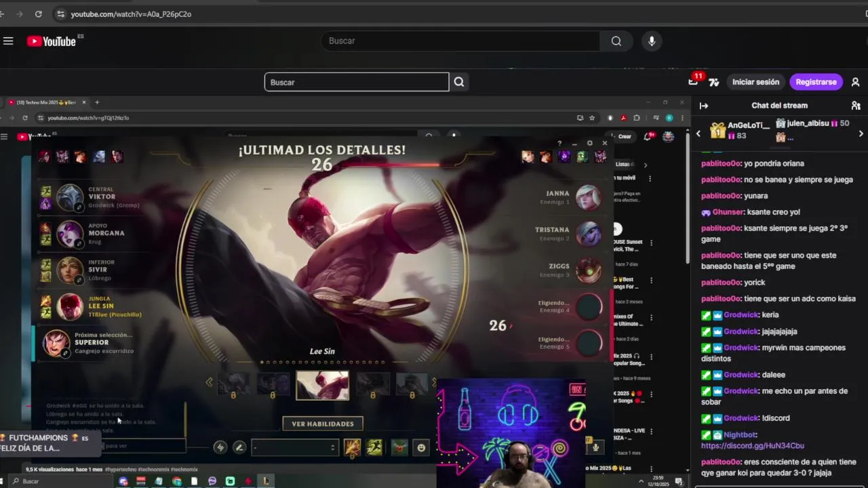Change the second summoner spell (Ghost)

point(374,447)
